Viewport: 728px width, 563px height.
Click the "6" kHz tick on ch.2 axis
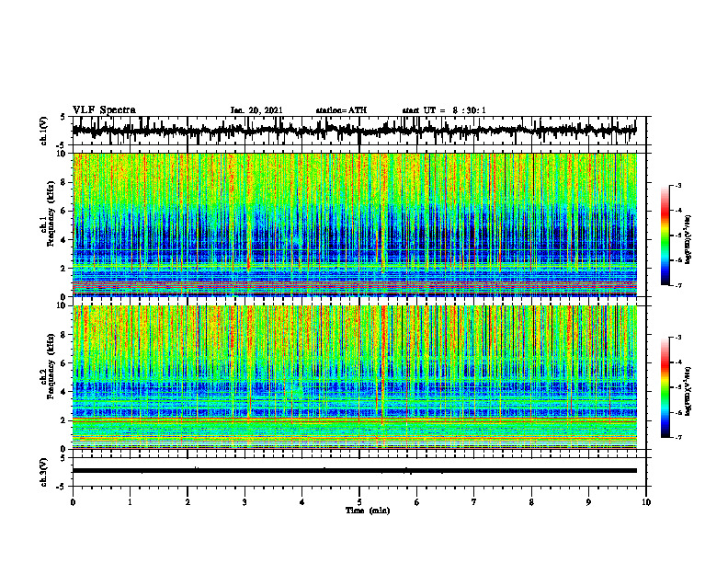point(64,363)
